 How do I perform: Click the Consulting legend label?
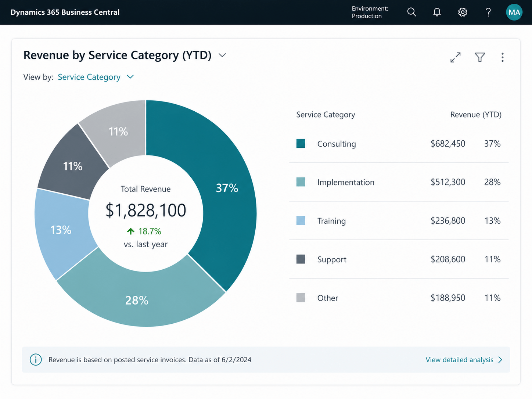337,144
